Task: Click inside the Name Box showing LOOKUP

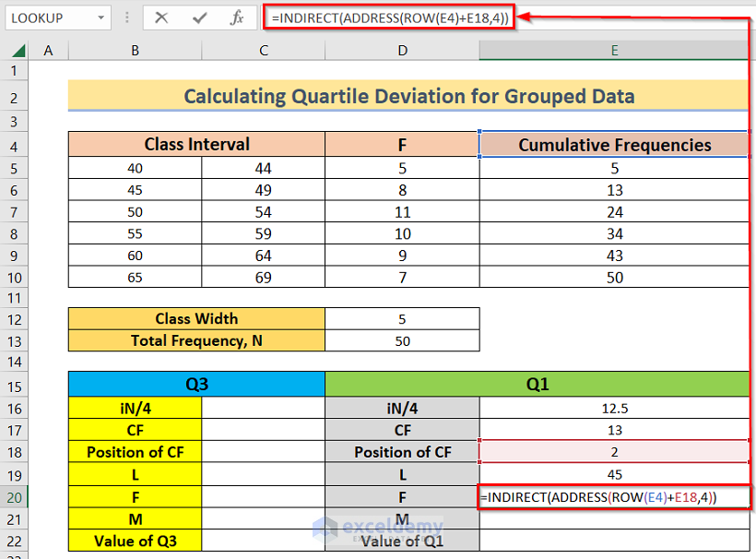Action: tap(46, 18)
